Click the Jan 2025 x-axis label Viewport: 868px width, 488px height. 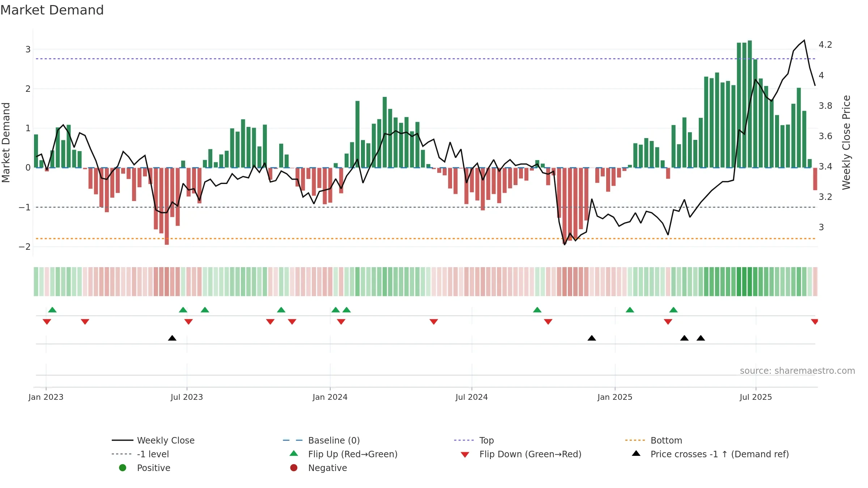point(615,397)
